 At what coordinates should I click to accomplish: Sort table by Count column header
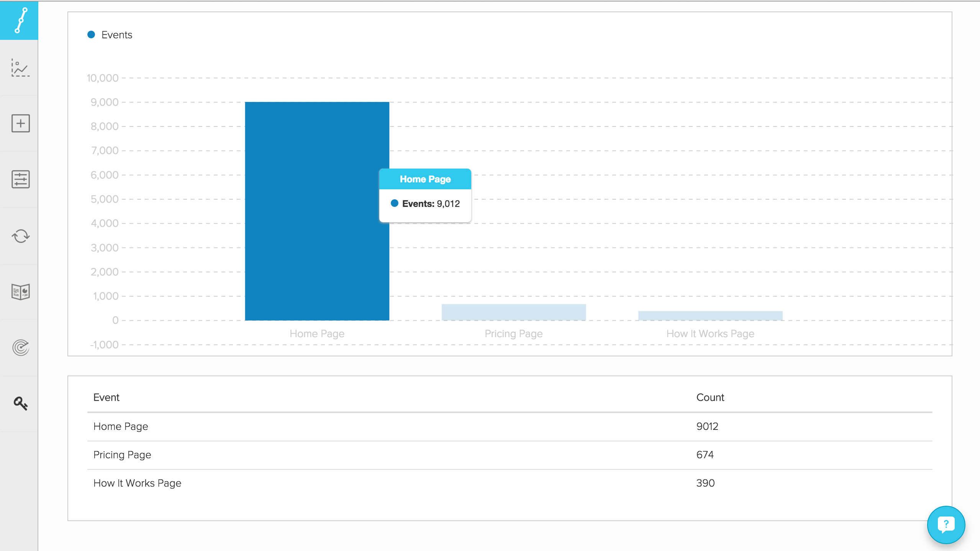click(710, 397)
